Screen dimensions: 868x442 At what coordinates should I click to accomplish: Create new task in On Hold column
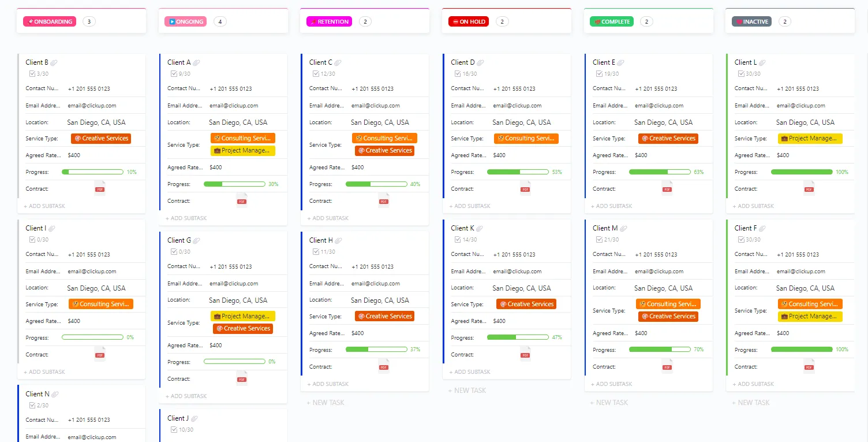467,390
